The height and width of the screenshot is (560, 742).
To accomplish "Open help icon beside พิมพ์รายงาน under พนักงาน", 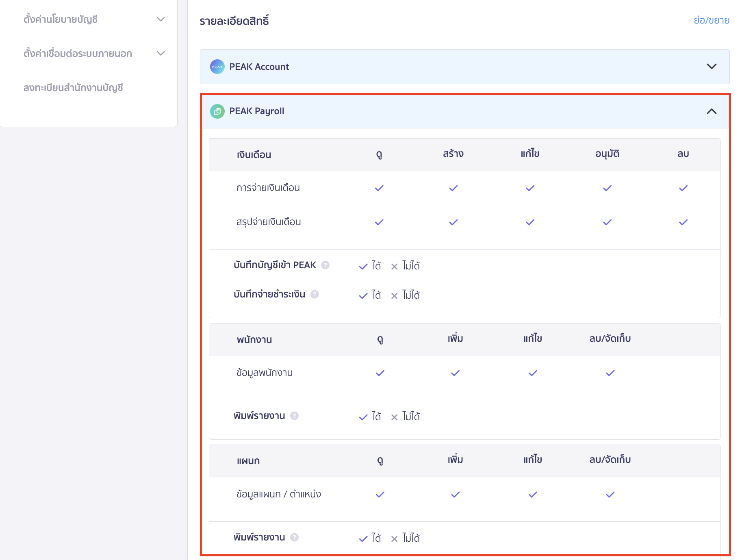I will tap(295, 416).
